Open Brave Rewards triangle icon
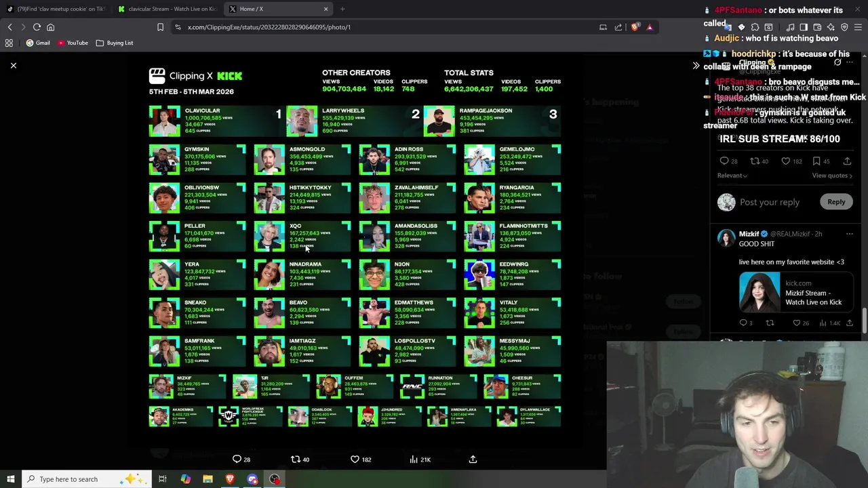 [x=650, y=27]
